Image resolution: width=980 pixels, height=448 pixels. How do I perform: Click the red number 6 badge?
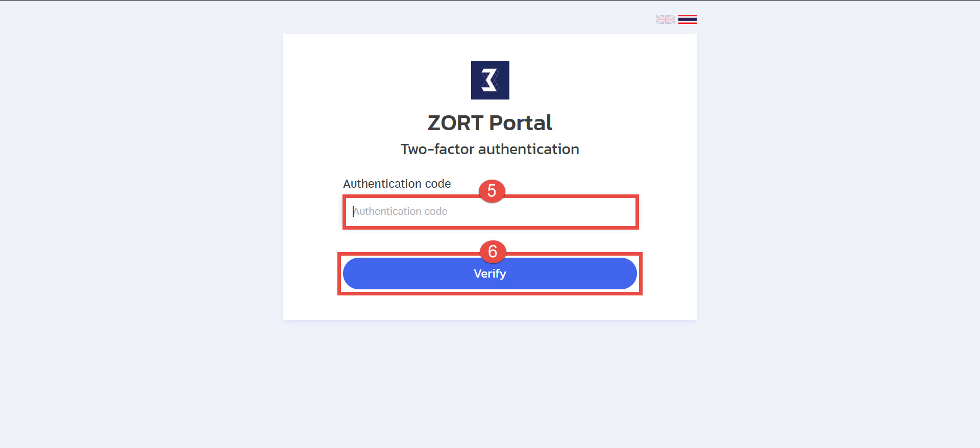(x=493, y=252)
